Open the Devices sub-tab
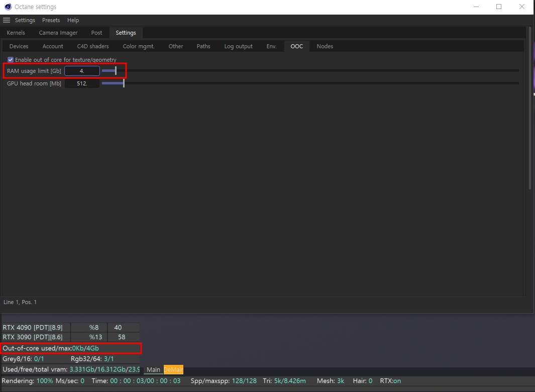Screen dimensions: 535x392 (19, 46)
